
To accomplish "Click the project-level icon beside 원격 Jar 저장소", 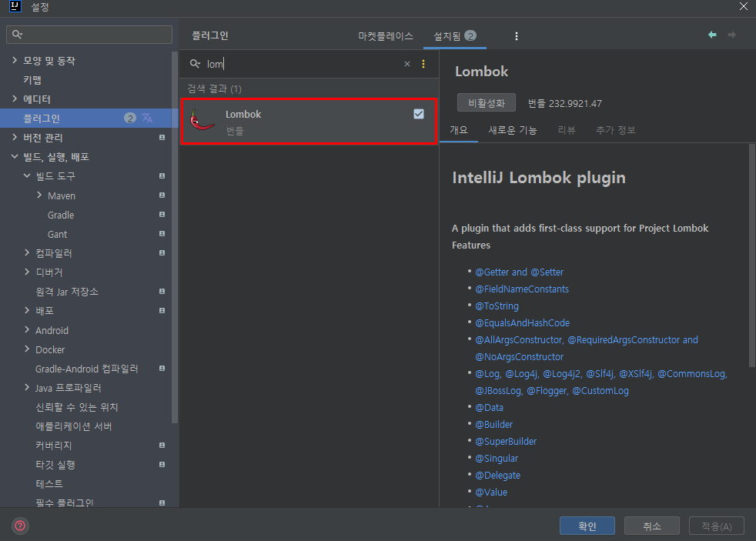I will point(162,292).
